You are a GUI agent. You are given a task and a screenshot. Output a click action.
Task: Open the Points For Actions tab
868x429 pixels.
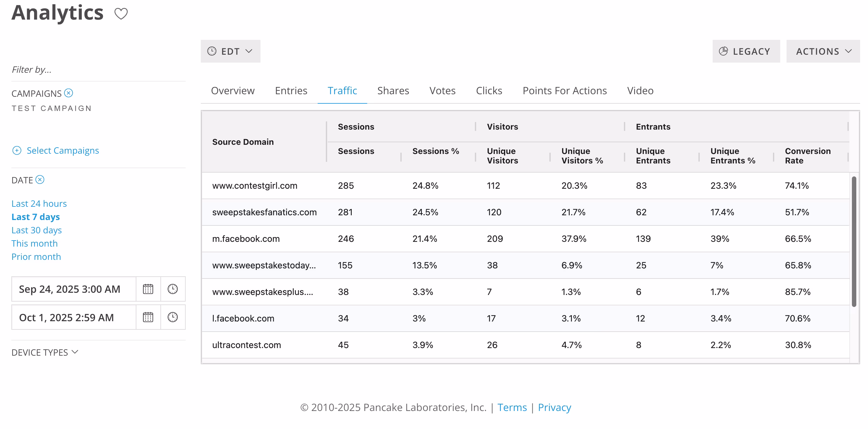coord(565,90)
